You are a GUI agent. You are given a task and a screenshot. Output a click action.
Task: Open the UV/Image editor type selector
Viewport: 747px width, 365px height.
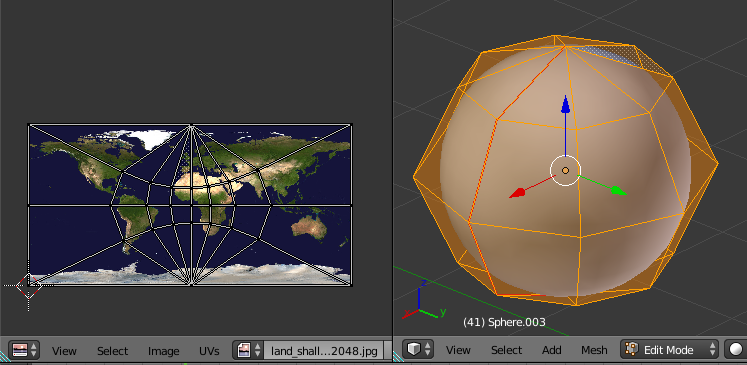[x=24, y=350]
